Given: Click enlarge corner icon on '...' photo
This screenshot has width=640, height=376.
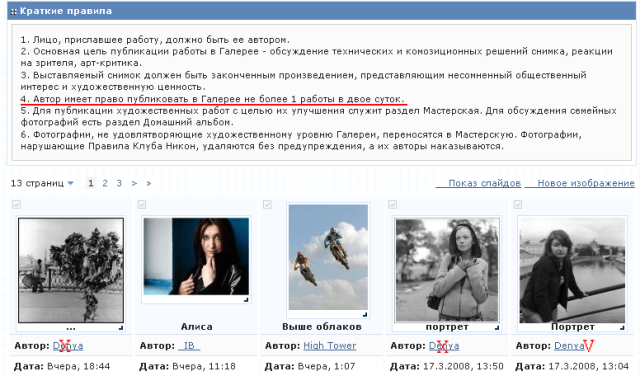Looking at the screenshot, I should click(x=121, y=328).
